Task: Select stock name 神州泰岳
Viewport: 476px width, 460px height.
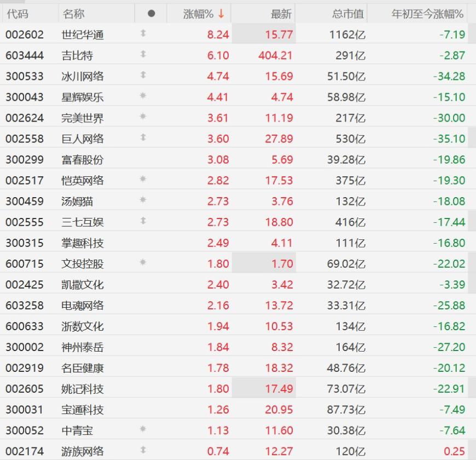Action: pyautogui.click(x=83, y=347)
